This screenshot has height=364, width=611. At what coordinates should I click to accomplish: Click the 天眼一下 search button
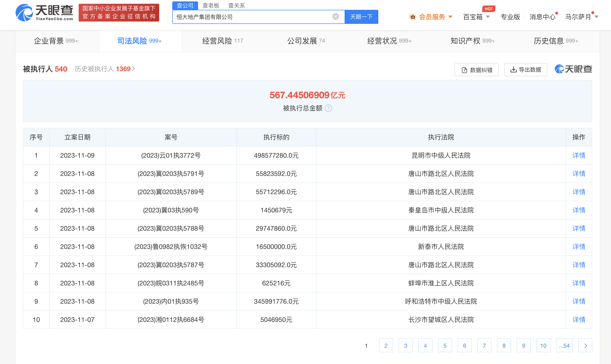tap(361, 17)
